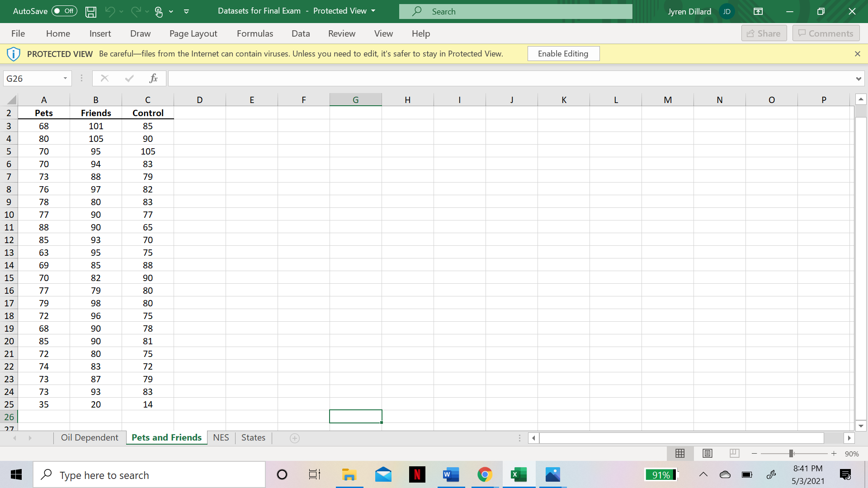Image resolution: width=868 pixels, height=488 pixels.
Task: Open the Help ribbon tab
Action: click(x=421, y=33)
